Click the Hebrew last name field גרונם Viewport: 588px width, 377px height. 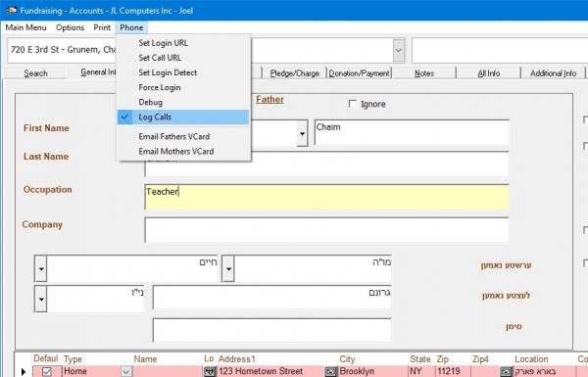coord(272,297)
